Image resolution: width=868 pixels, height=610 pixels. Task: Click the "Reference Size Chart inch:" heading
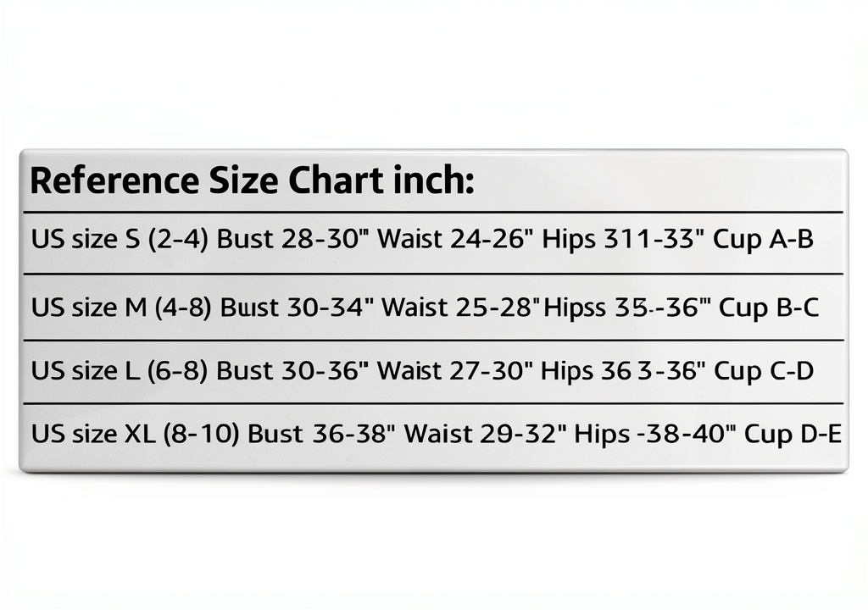point(252,181)
